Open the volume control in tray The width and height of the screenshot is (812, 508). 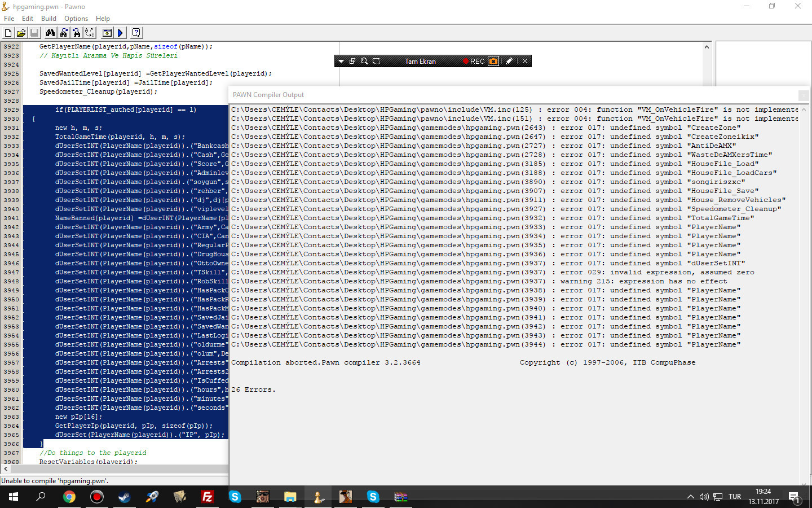pos(704,497)
